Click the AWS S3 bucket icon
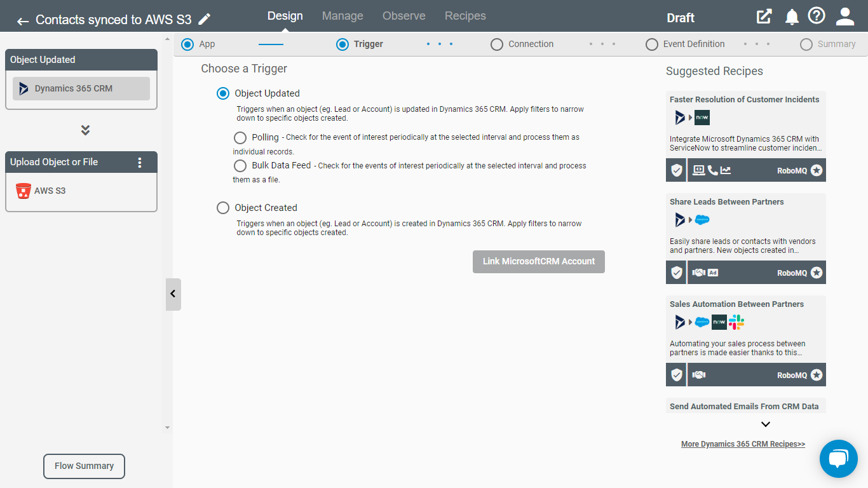This screenshot has height=488, width=868. (24, 191)
